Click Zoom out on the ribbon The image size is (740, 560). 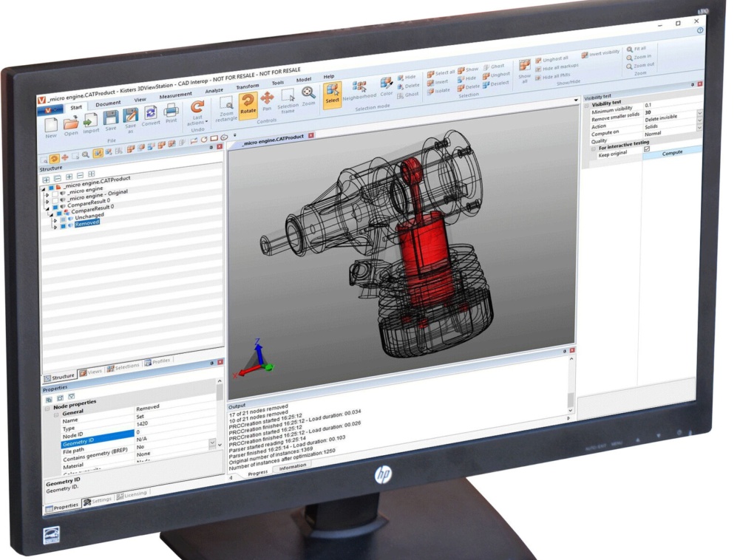[x=640, y=66]
